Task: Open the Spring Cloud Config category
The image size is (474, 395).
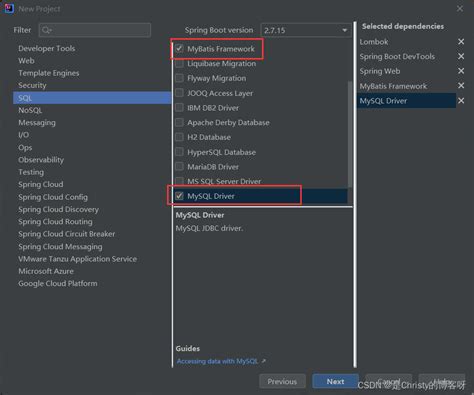Action: coord(53,197)
